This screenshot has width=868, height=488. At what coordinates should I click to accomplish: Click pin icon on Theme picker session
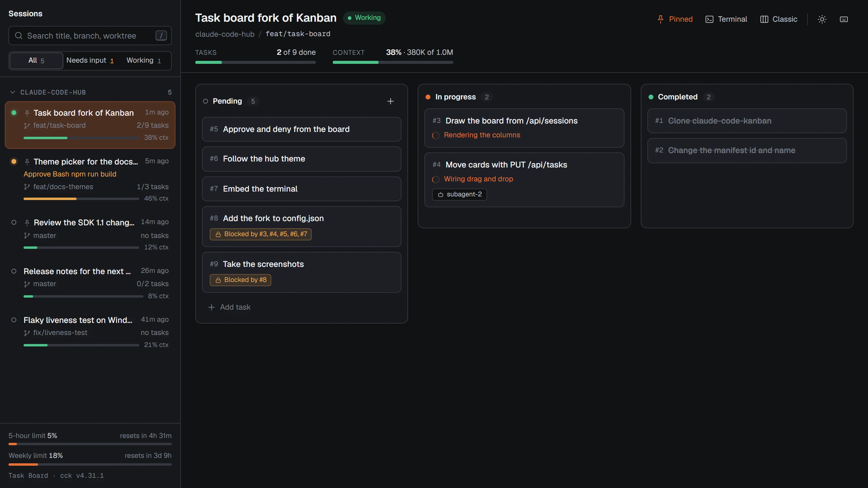pos(27,162)
